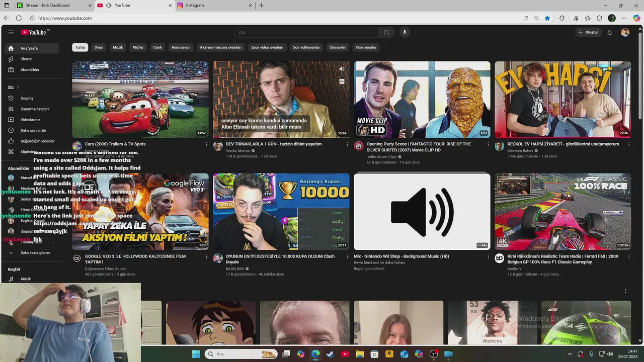Image resolution: width=644 pixels, height=362 pixels.
Task: Open options menu for Clash Royale video
Action: pos(347,256)
